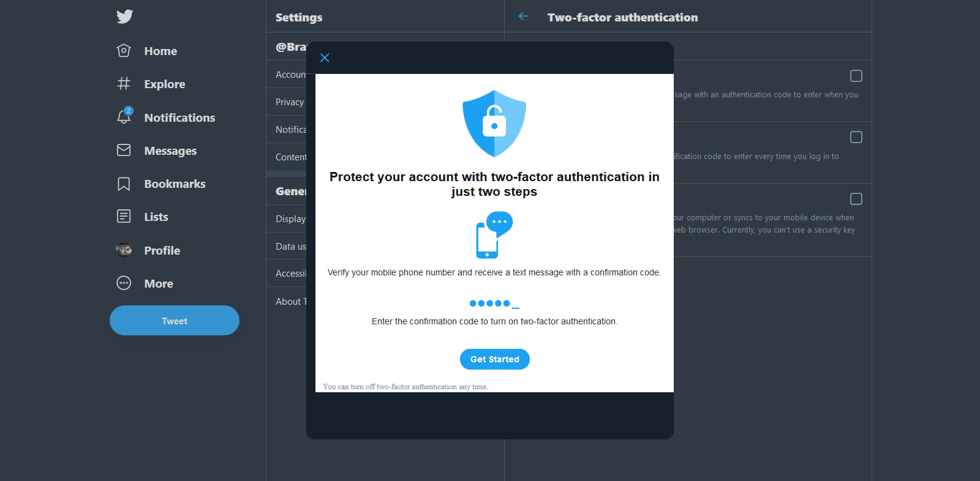Close the two-factor authentication dialog

(325, 58)
